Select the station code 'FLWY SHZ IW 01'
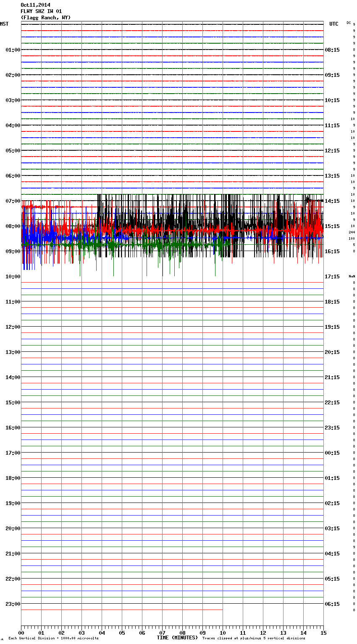 (x=41, y=11)
